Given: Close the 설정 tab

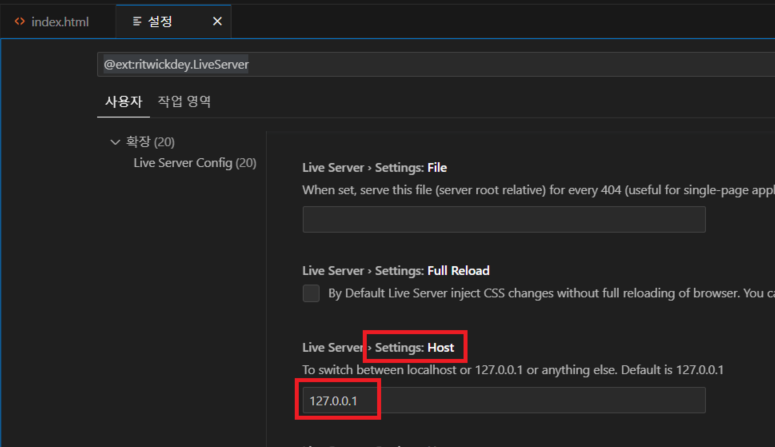Looking at the screenshot, I should (217, 21).
